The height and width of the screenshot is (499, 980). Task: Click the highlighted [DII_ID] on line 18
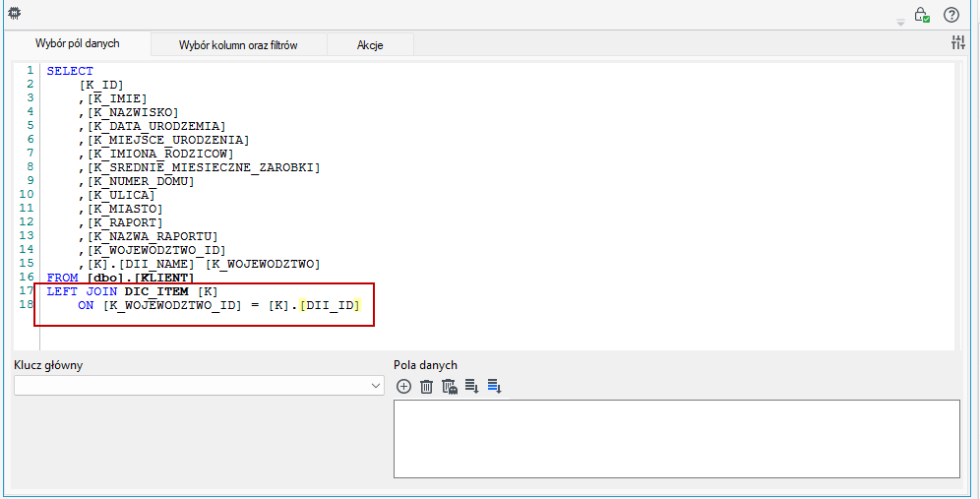(331, 305)
